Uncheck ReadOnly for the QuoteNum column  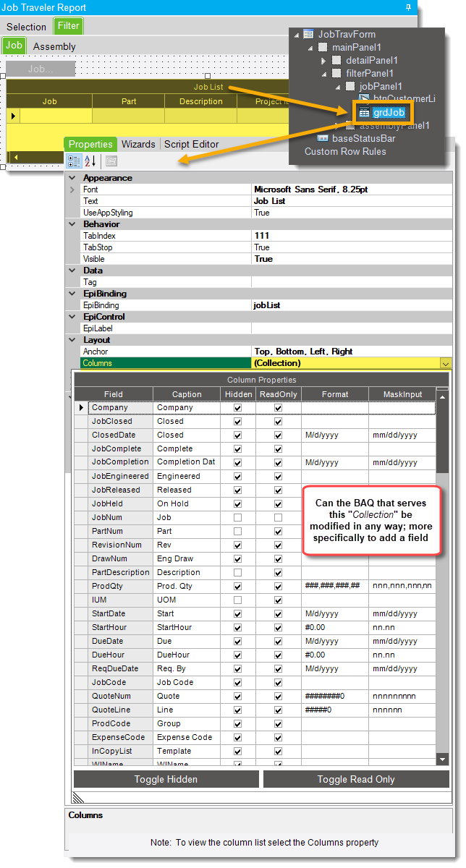coord(278,697)
